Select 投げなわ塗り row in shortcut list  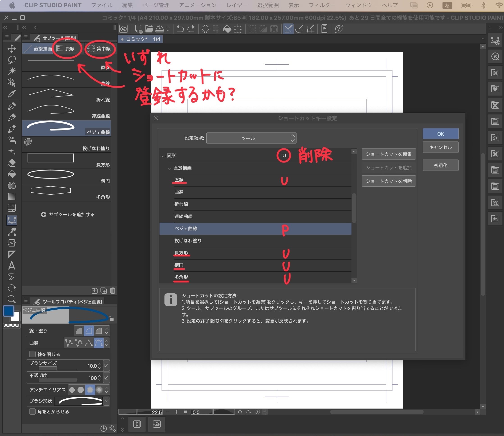(255, 241)
